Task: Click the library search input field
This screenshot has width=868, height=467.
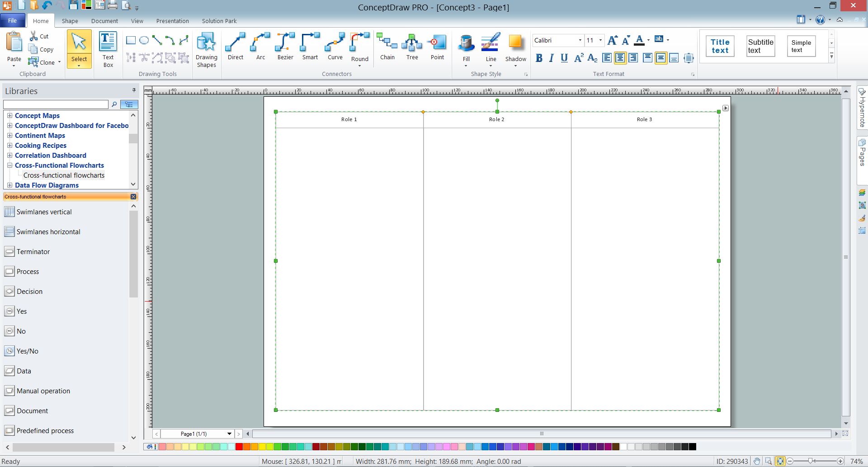Action: [x=56, y=104]
